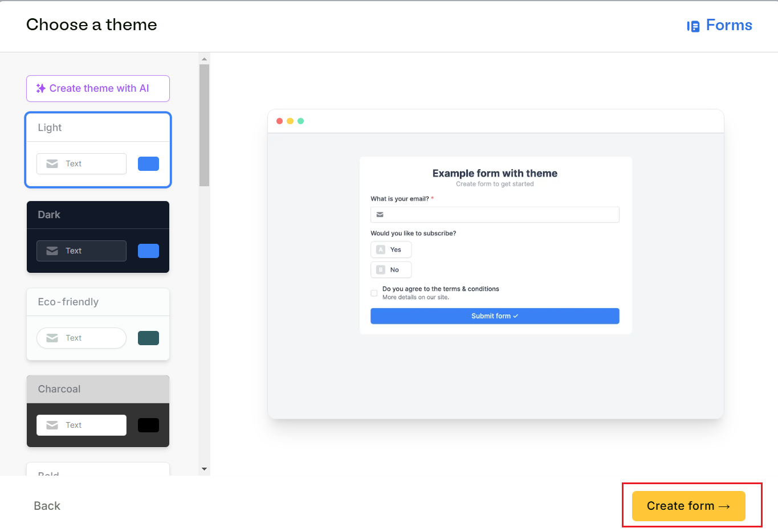Image resolution: width=778 pixels, height=532 pixels.
Task: Click the theme list scrollbar thumb
Action: 204,125
